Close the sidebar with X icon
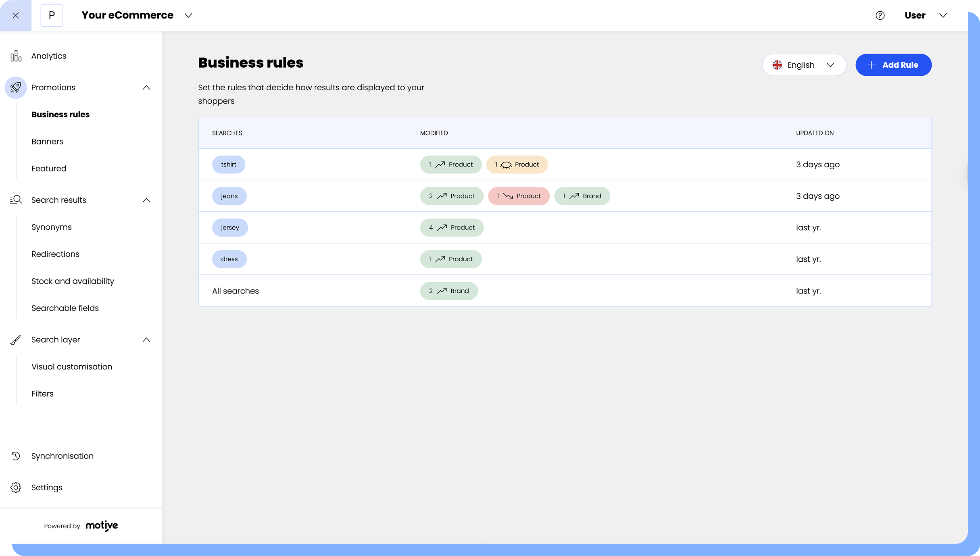 [16, 15]
